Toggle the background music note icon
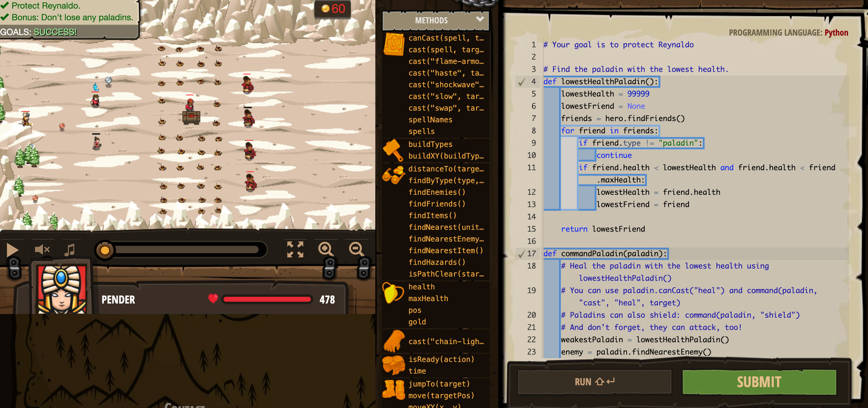 tap(70, 250)
